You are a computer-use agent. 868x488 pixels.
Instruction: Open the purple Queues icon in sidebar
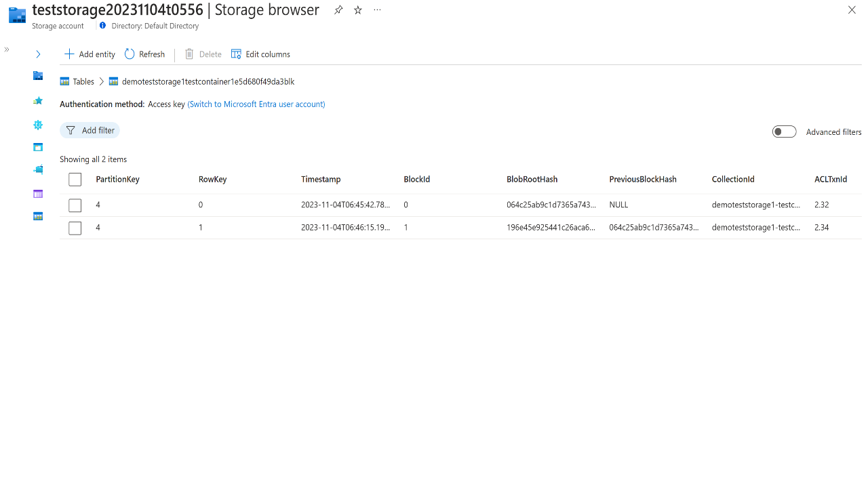click(38, 194)
